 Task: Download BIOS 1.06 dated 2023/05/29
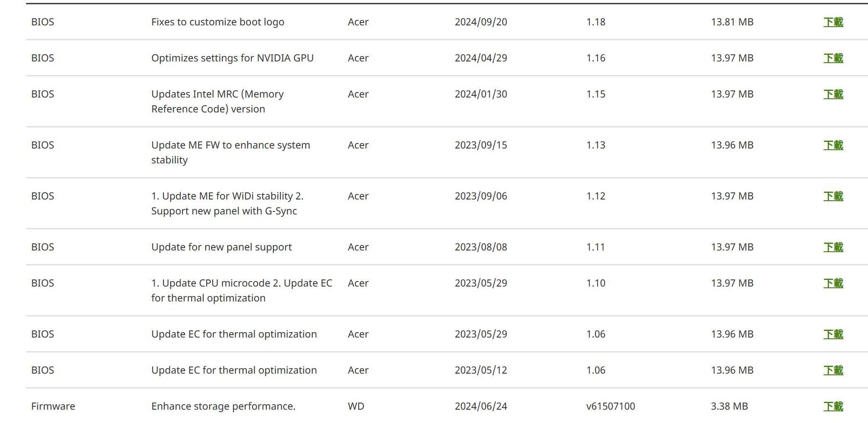(x=833, y=335)
